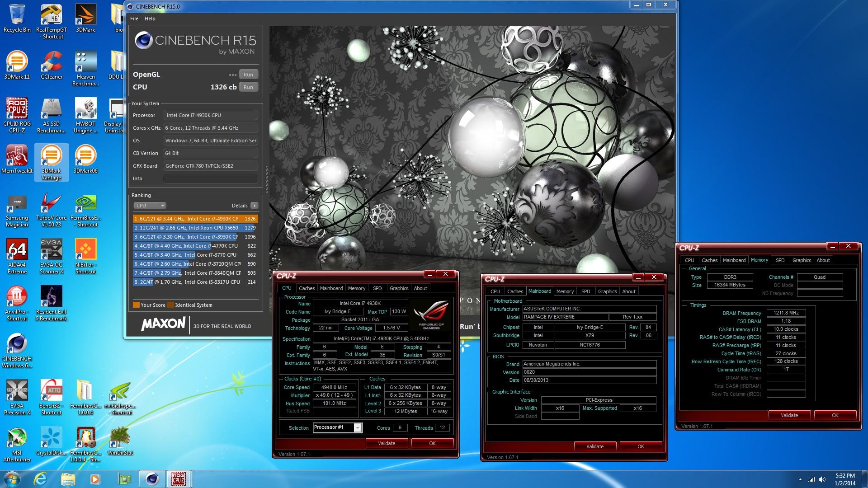Click Validate in Memory window
The height and width of the screenshot is (488, 868).
[x=789, y=415]
